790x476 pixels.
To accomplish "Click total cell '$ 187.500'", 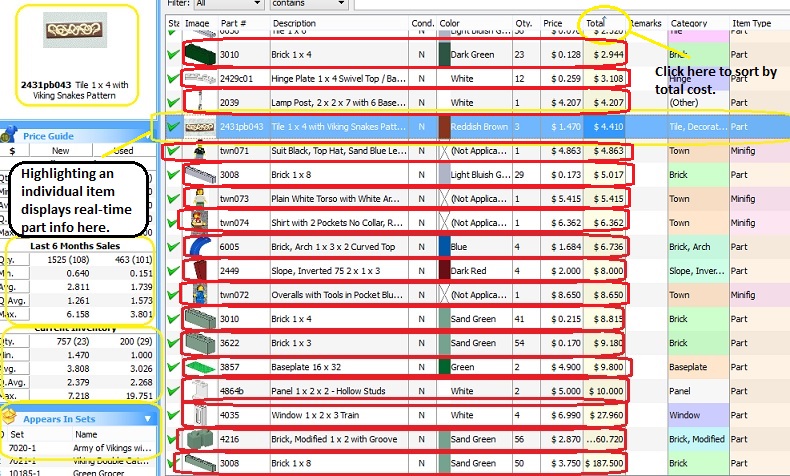I will point(604,463).
